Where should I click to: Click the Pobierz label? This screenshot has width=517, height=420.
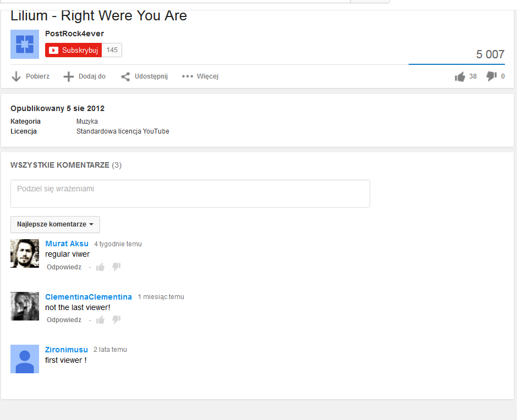pos(37,76)
